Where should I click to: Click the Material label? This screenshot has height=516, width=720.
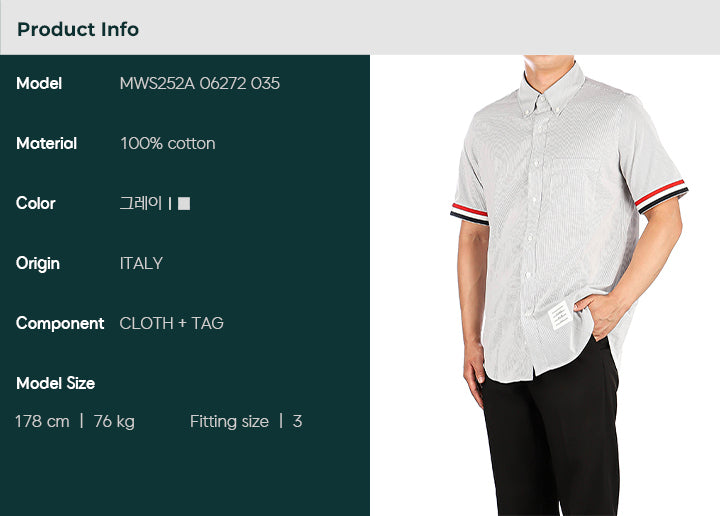coord(46,143)
